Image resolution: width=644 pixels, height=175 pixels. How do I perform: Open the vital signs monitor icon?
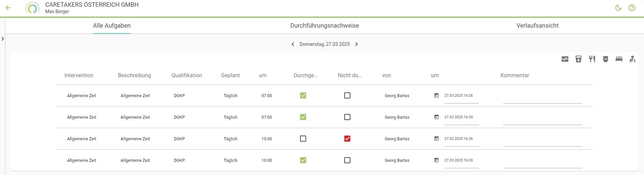tap(565, 59)
